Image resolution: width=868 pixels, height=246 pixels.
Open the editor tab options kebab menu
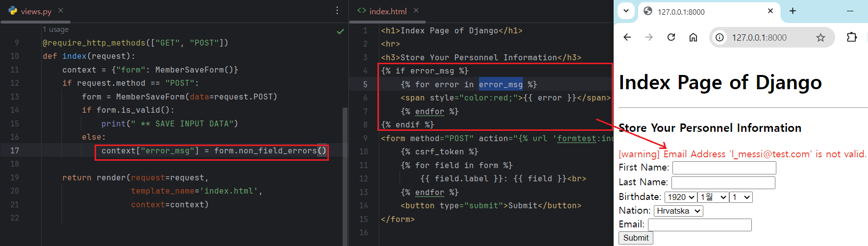click(337, 10)
